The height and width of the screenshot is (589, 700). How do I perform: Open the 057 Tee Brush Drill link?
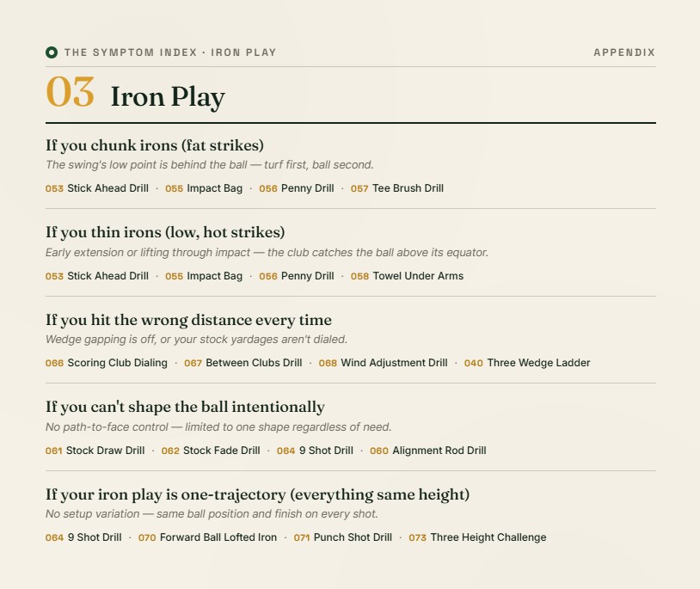(397, 188)
